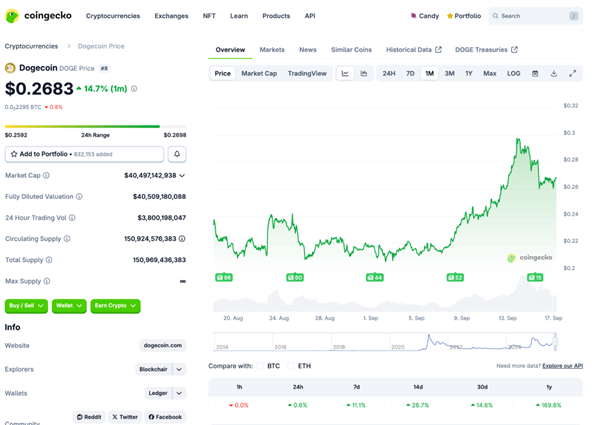Image resolution: width=602 pixels, height=425 pixels.
Task: Open the Learn nav menu
Action: [x=239, y=16]
